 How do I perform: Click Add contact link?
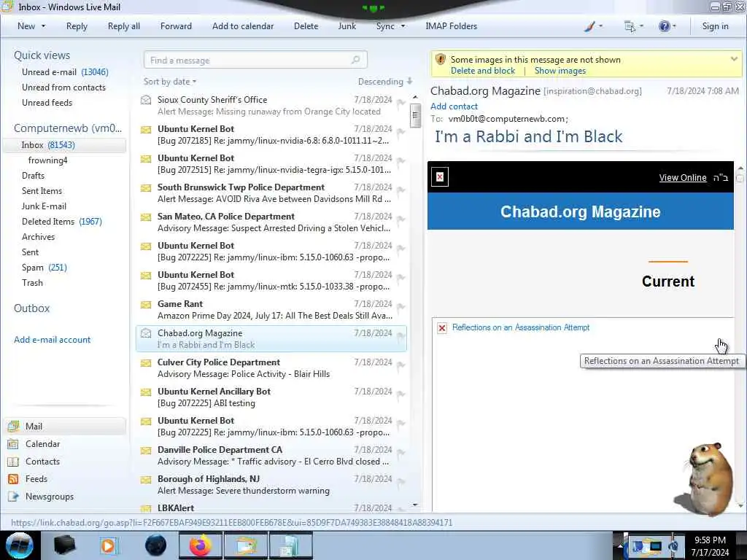pyautogui.click(x=454, y=106)
